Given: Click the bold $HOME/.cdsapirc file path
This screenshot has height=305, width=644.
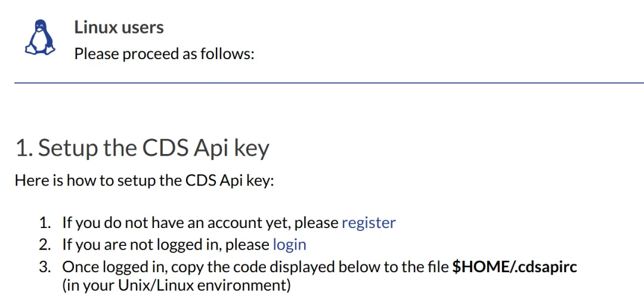Looking at the screenshot, I should coord(514,267).
